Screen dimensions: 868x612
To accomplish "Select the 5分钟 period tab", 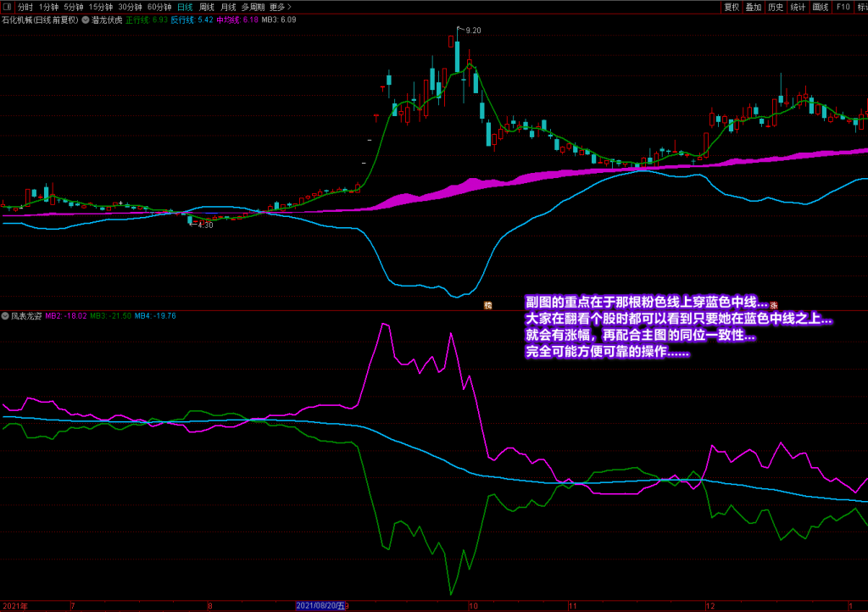I will (73, 7).
